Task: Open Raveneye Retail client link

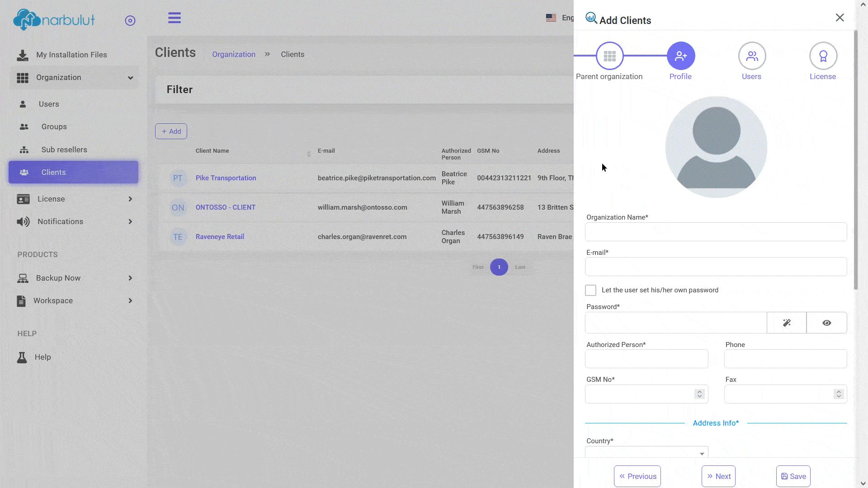Action: tap(220, 237)
